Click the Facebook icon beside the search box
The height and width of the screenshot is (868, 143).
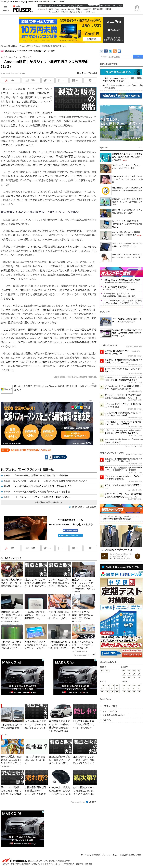(x=105, y=51)
